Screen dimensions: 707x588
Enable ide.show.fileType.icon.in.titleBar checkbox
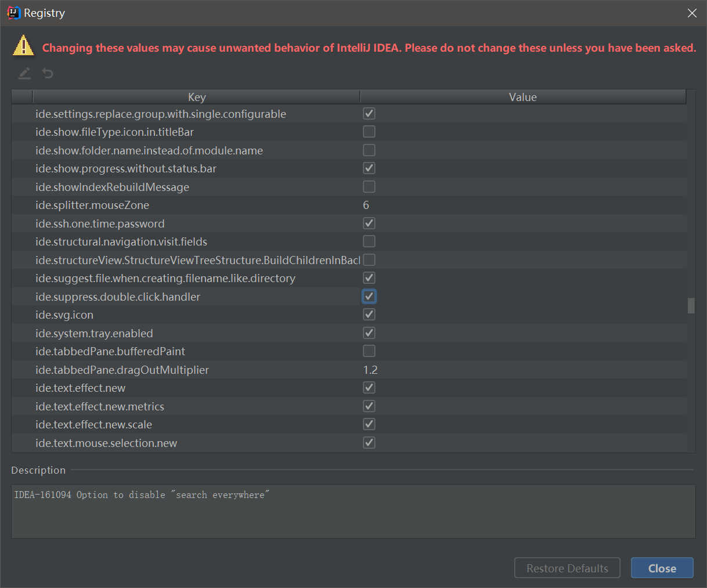click(369, 132)
